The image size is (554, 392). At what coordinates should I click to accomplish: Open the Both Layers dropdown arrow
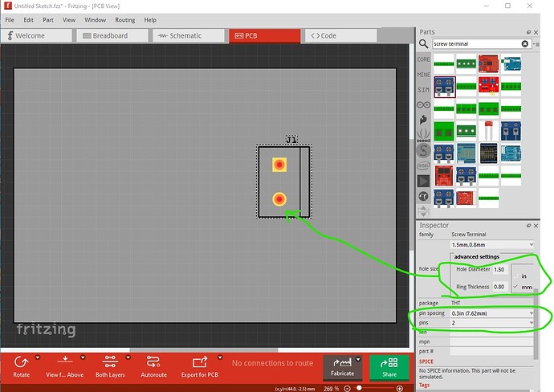coord(128,357)
